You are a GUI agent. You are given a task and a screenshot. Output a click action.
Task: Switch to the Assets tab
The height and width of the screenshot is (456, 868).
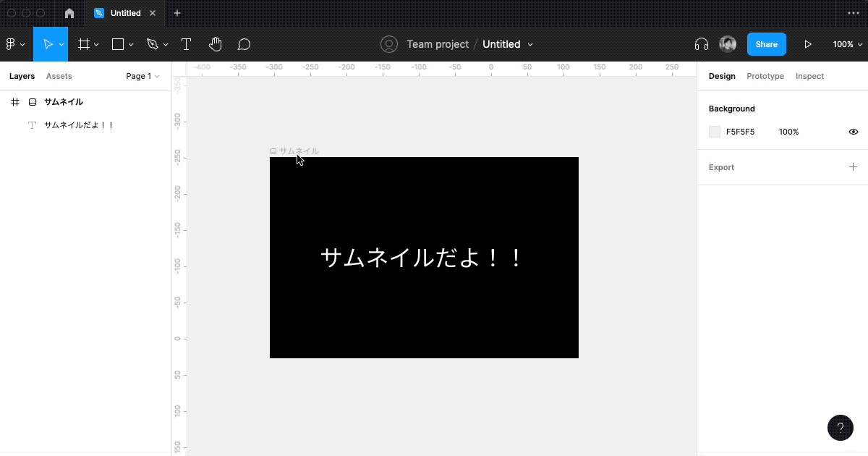pyautogui.click(x=59, y=76)
